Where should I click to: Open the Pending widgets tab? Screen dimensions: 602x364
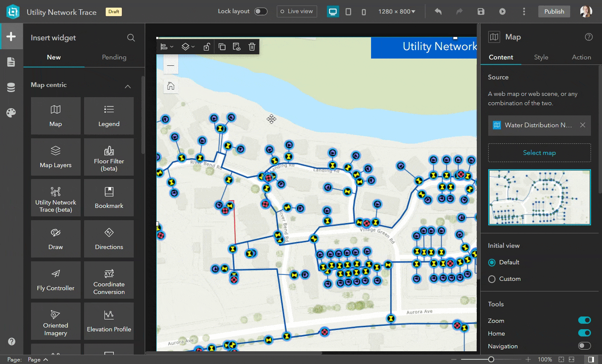[114, 57]
